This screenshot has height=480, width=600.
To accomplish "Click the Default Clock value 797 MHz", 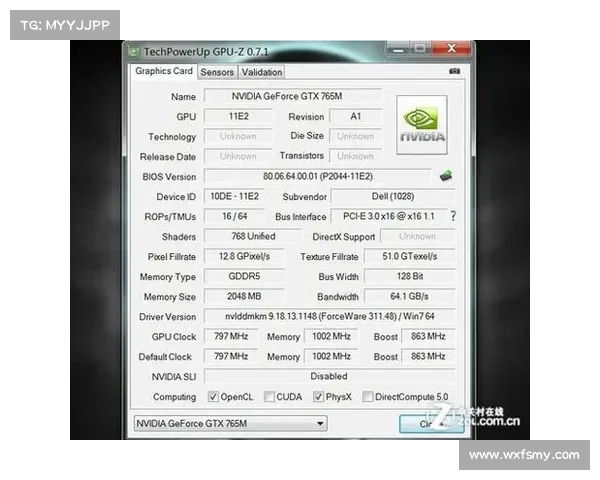I will (231, 356).
